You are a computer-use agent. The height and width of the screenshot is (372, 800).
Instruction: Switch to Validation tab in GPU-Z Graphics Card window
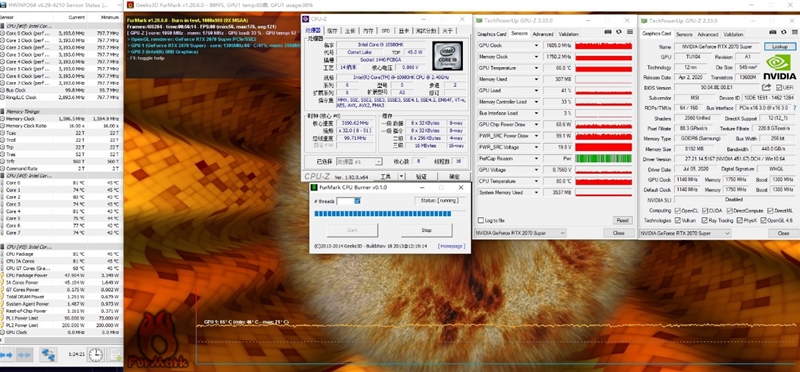(x=733, y=35)
